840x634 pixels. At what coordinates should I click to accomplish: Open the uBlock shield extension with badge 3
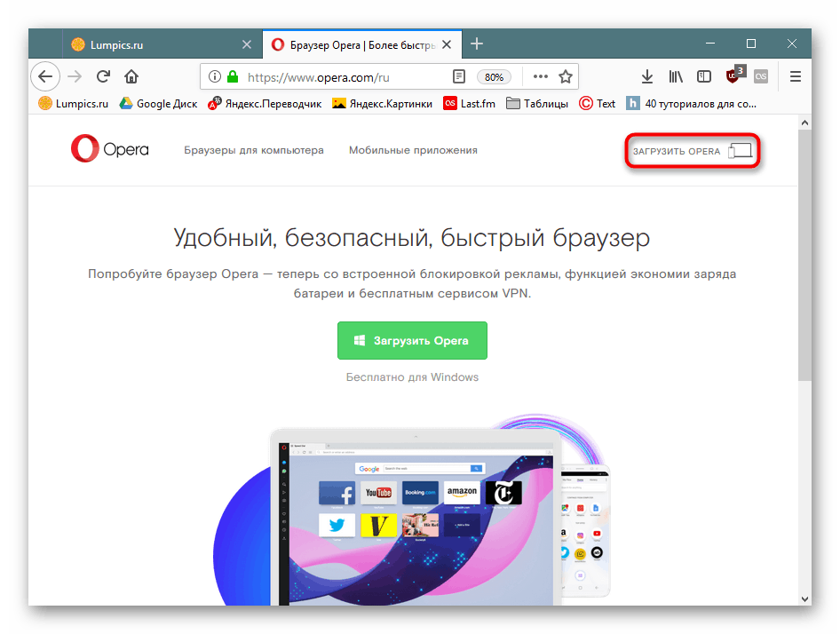(734, 75)
